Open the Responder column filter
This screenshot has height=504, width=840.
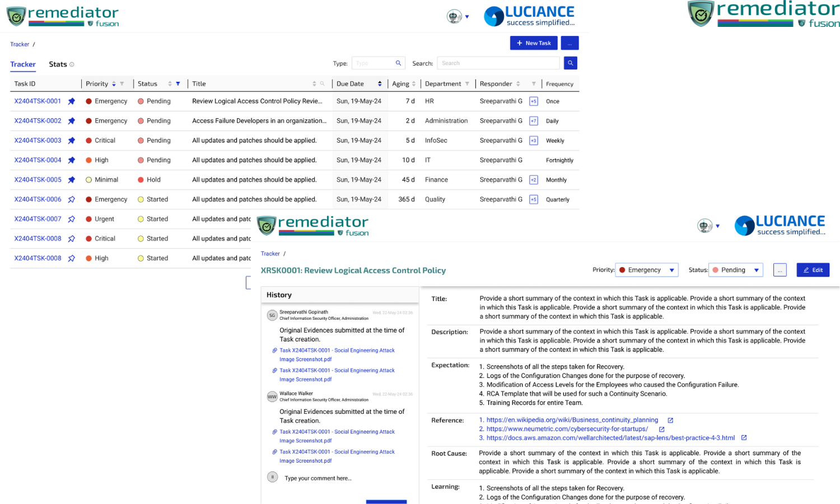click(534, 83)
